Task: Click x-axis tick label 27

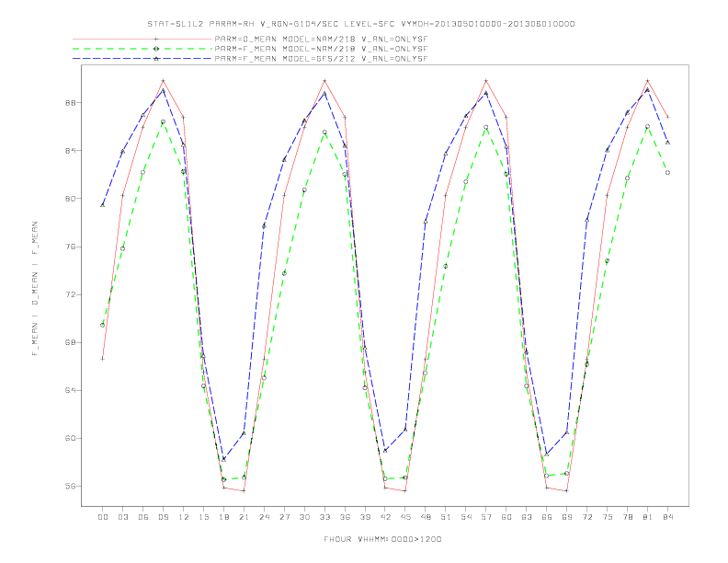Action: click(x=284, y=517)
